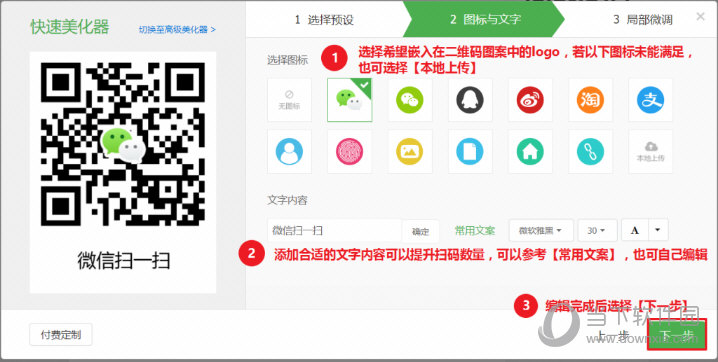Click the local upload (本地上传) tile
This screenshot has height=362, width=718.
pos(650,151)
